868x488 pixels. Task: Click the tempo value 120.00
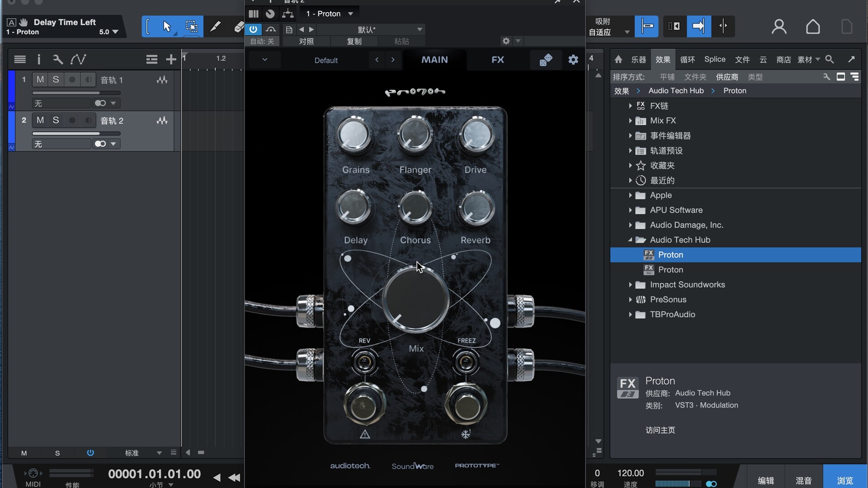pyautogui.click(x=631, y=473)
